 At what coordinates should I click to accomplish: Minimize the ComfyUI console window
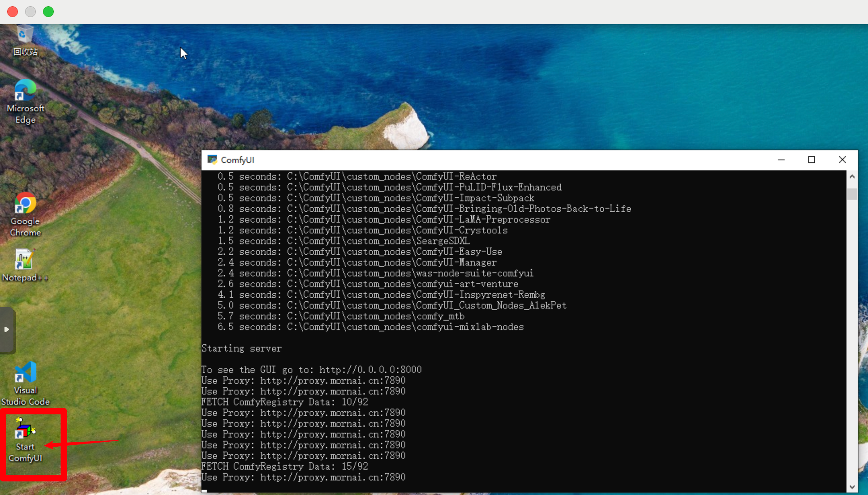coord(781,160)
